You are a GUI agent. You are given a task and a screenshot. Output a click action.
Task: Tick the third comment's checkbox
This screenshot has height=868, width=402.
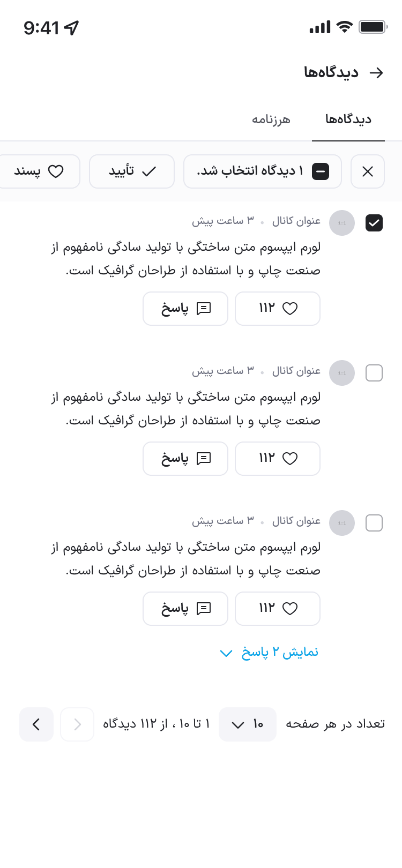(374, 523)
